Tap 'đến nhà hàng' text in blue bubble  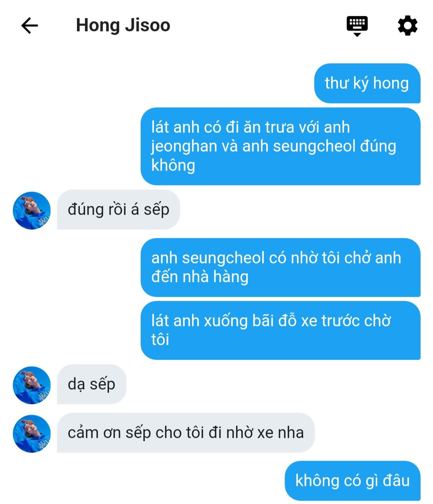point(200,277)
